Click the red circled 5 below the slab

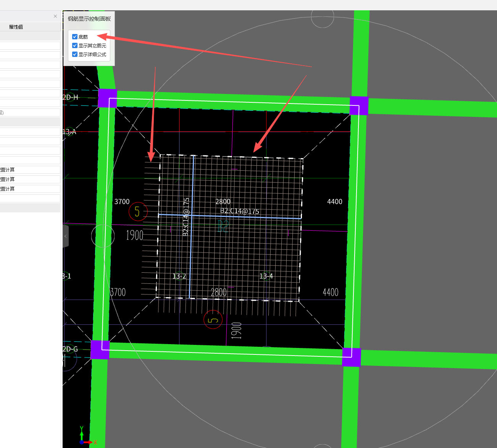(x=213, y=320)
